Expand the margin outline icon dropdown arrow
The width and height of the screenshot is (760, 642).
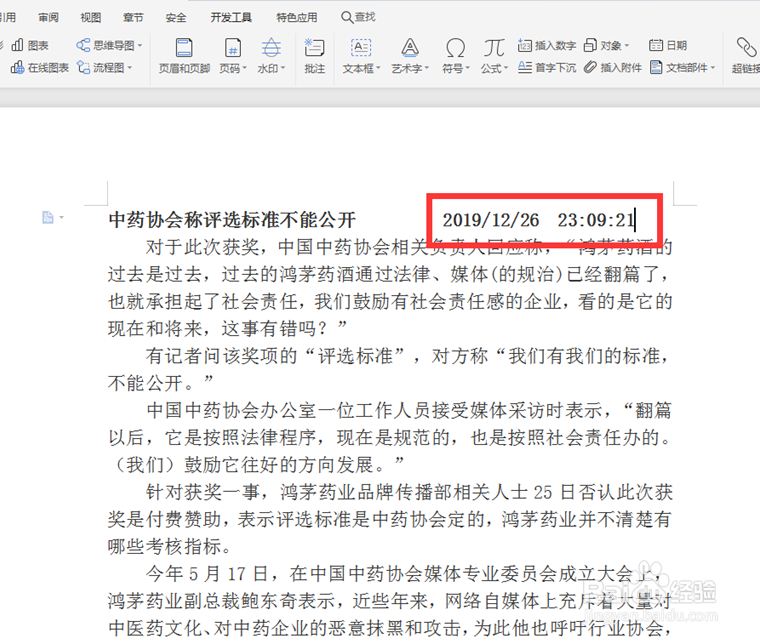(x=62, y=218)
